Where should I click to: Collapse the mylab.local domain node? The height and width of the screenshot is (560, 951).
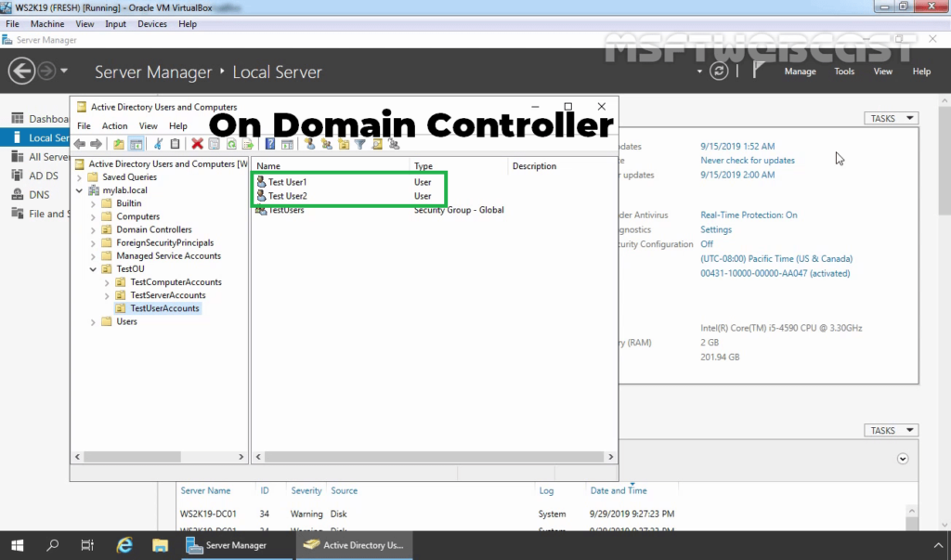pos(80,190)
